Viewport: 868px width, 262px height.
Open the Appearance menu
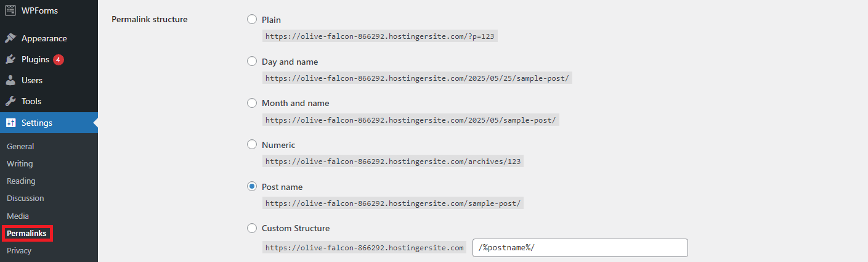49,38
